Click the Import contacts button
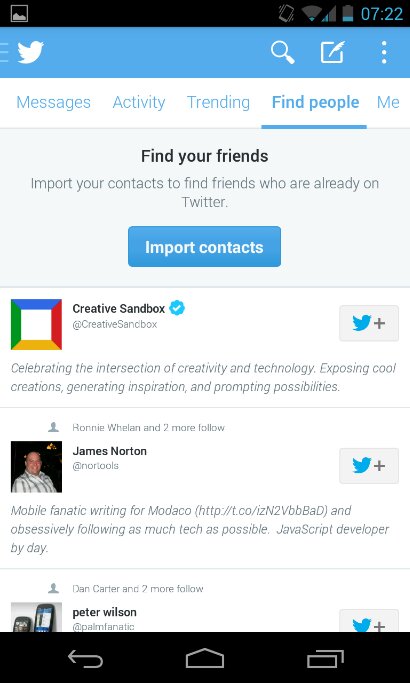The width and height of the screenshot is (410, 683). click(204, 247)
